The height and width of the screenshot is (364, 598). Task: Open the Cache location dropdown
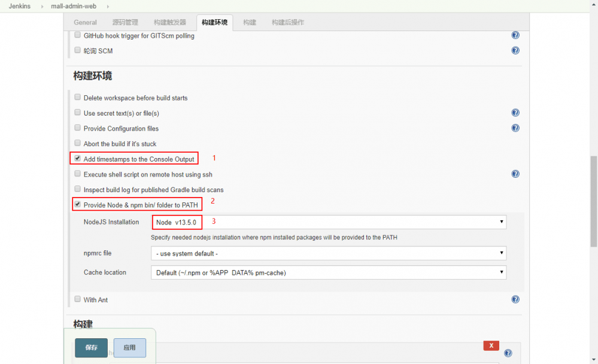pyautogui.click(x=329, y=272)
